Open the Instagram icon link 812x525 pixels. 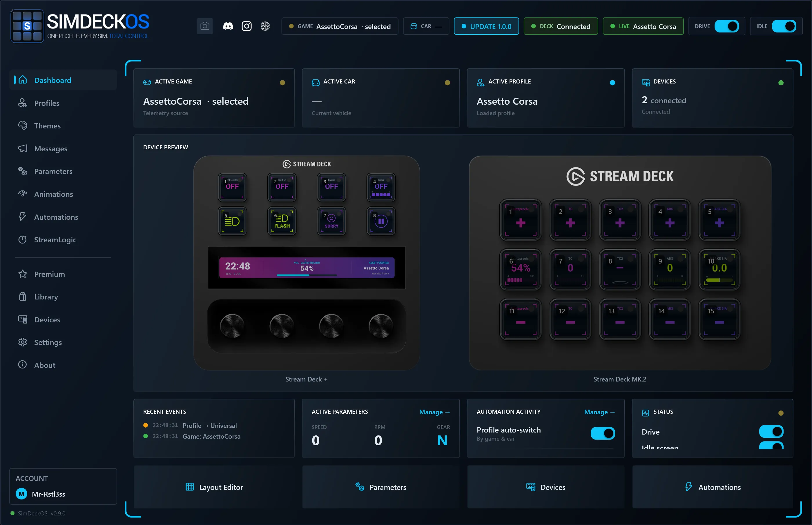[x=246, y=26]
